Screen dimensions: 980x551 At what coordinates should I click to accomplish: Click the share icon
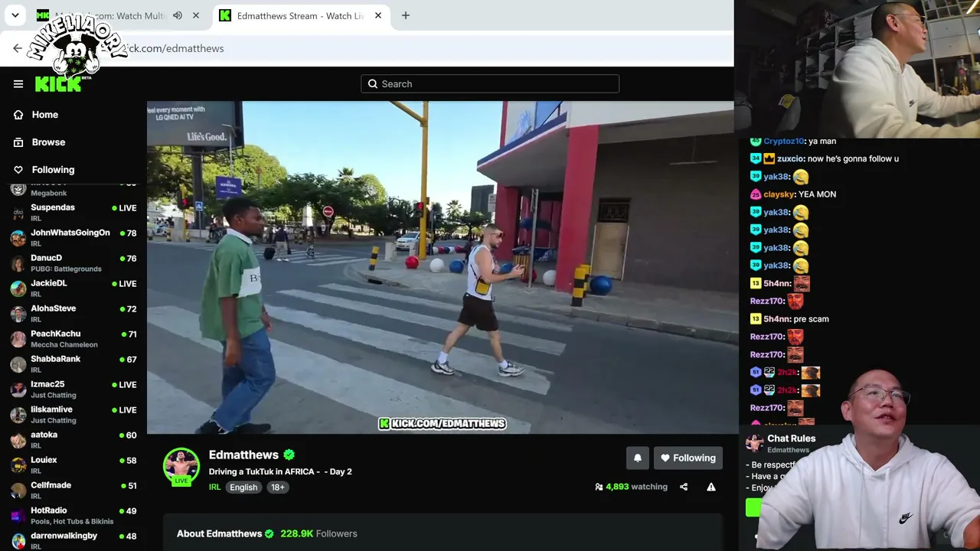tap(684, 487)
